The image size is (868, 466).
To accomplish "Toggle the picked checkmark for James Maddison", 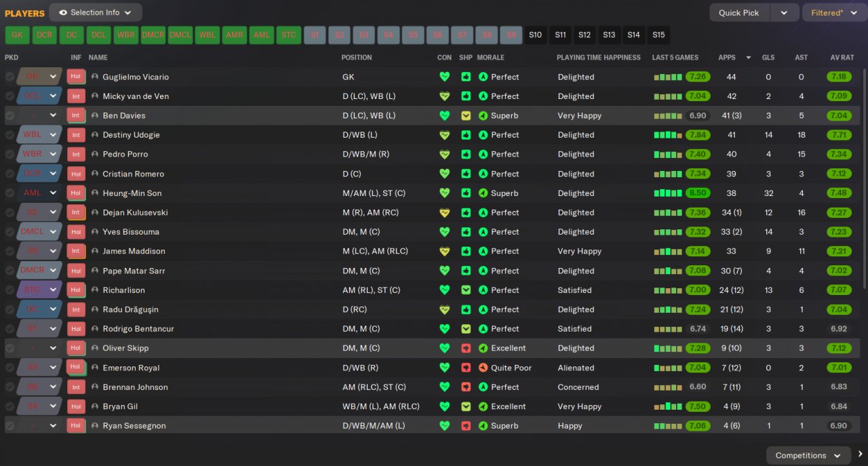I will pyautogui.click(x=9, y=251).
